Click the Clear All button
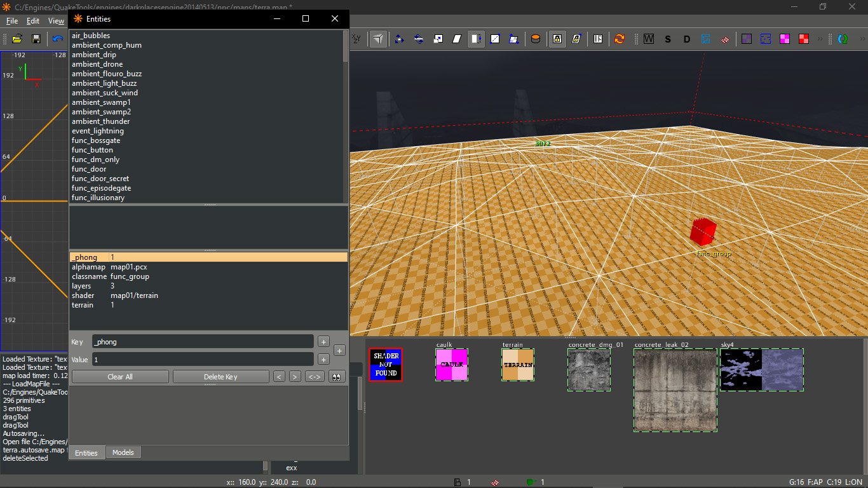The image size is (868, 488). pyautogui.click(x=119, y=376)
